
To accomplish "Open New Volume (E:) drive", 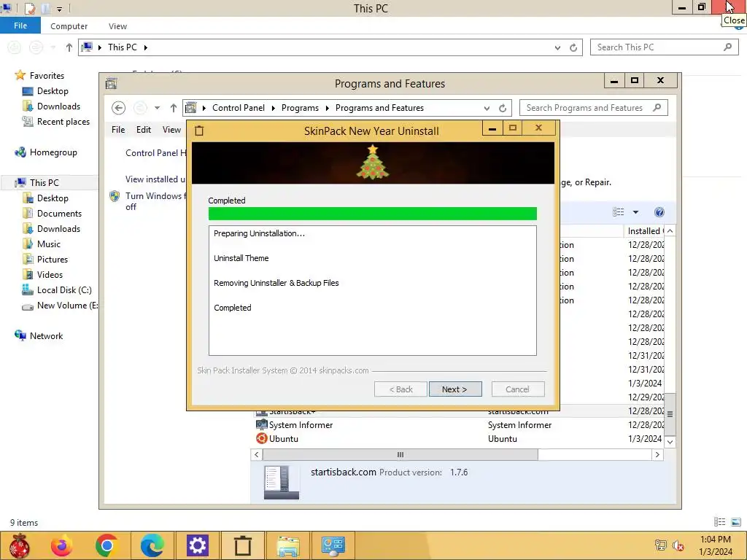I will (x=67, y=306).
